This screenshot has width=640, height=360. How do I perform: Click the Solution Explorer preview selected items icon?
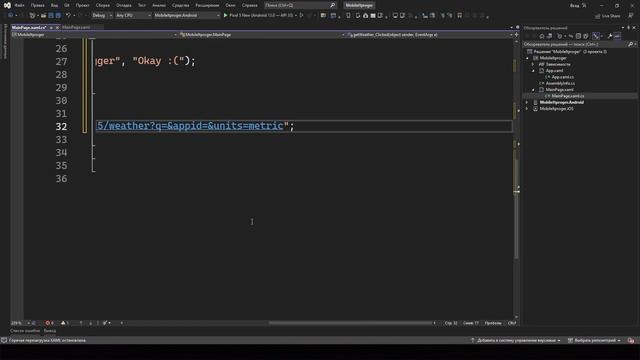pos(617,36)
